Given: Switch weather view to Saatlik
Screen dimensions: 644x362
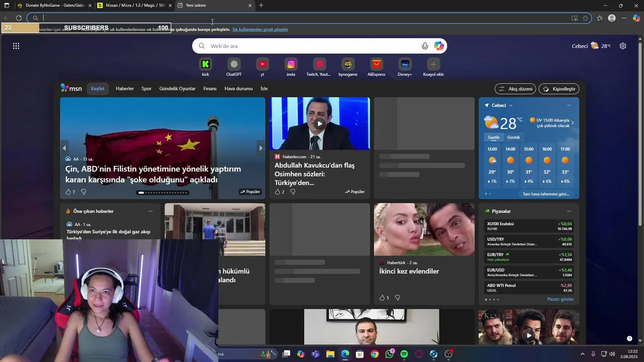Looking at the screenshot, I should 494,137.
